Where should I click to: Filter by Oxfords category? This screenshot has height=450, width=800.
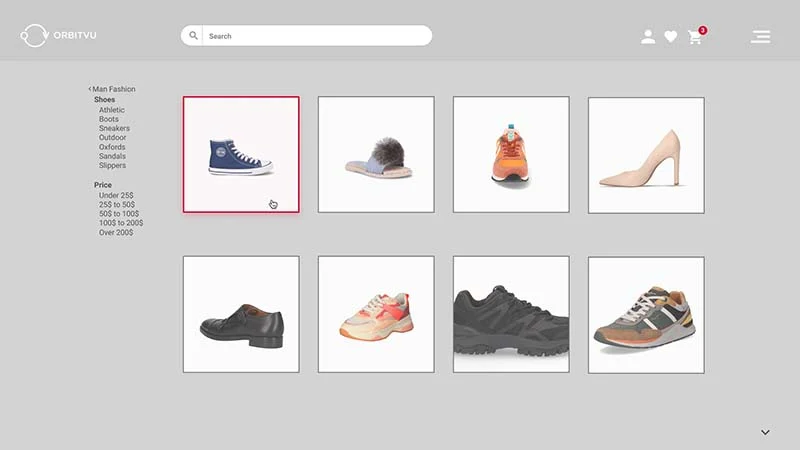(x=112, y=147)
